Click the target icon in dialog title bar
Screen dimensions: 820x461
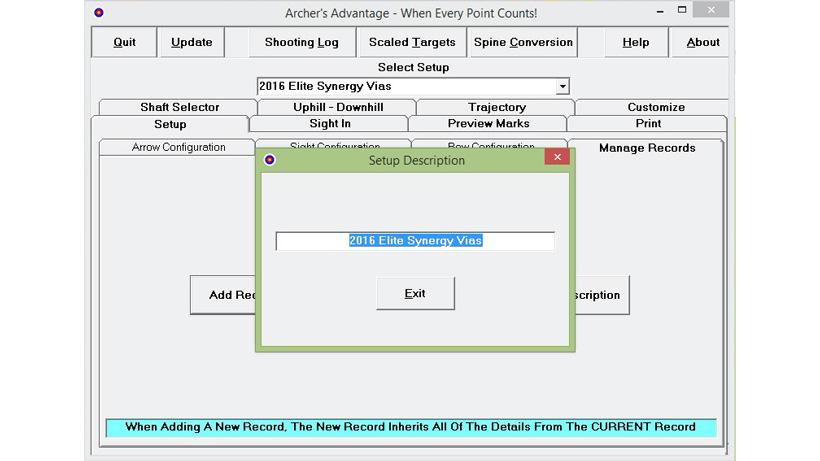[269, 160]
